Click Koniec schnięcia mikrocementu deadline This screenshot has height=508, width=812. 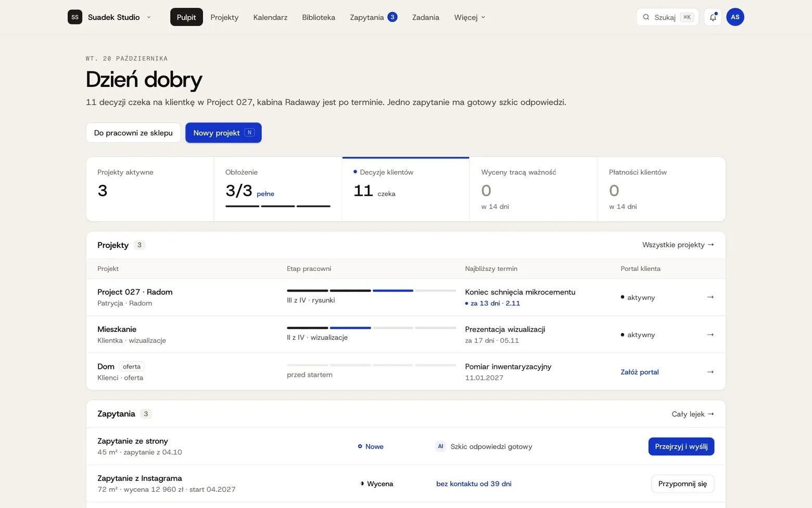[520, 292]
